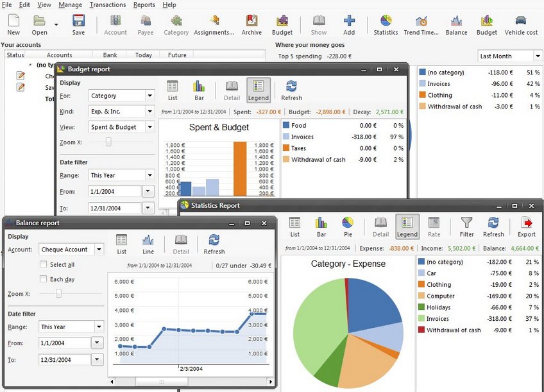Open the View menu
Viewport: 544px width, 392px height.
click(x=44, y=5)
